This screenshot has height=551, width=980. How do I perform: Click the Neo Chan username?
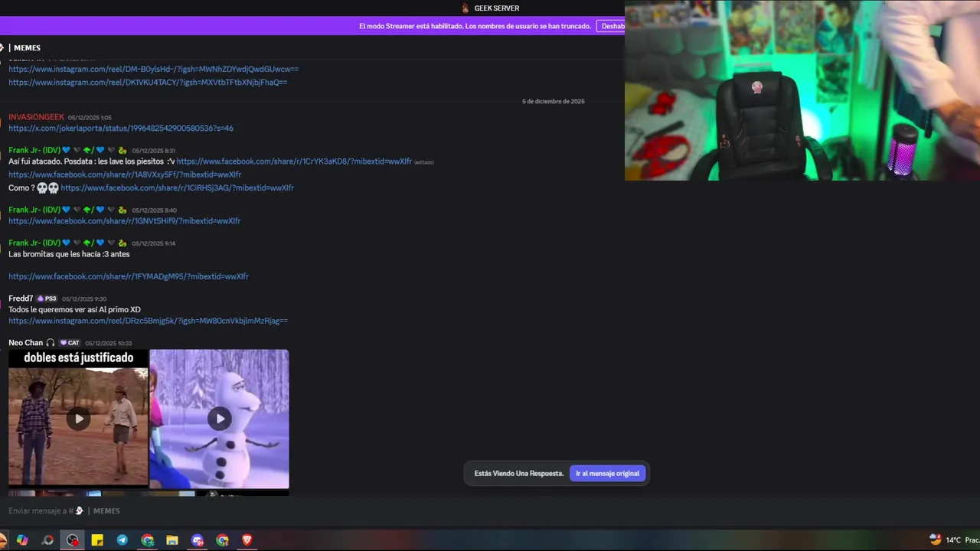[x=25, y=343]
